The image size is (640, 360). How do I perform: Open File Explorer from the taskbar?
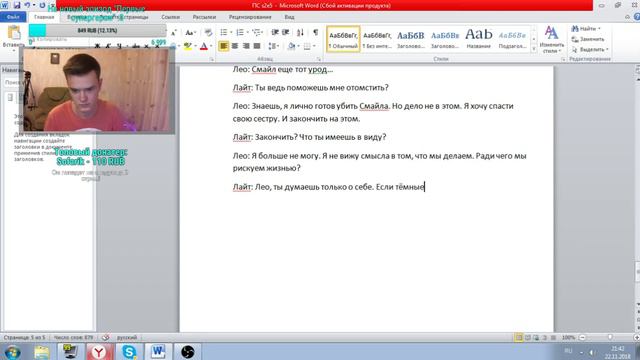[42, 352]
